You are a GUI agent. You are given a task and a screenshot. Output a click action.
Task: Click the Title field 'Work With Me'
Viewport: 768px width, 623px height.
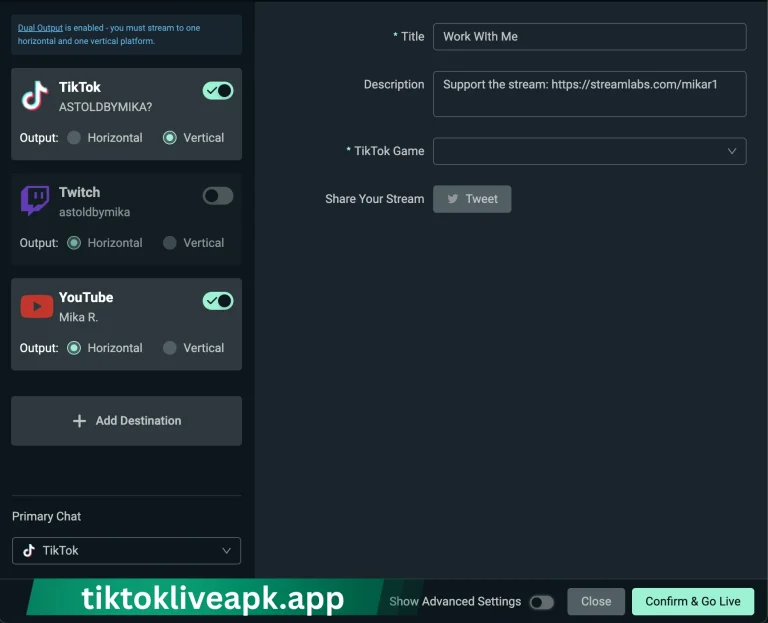[590, 37]
